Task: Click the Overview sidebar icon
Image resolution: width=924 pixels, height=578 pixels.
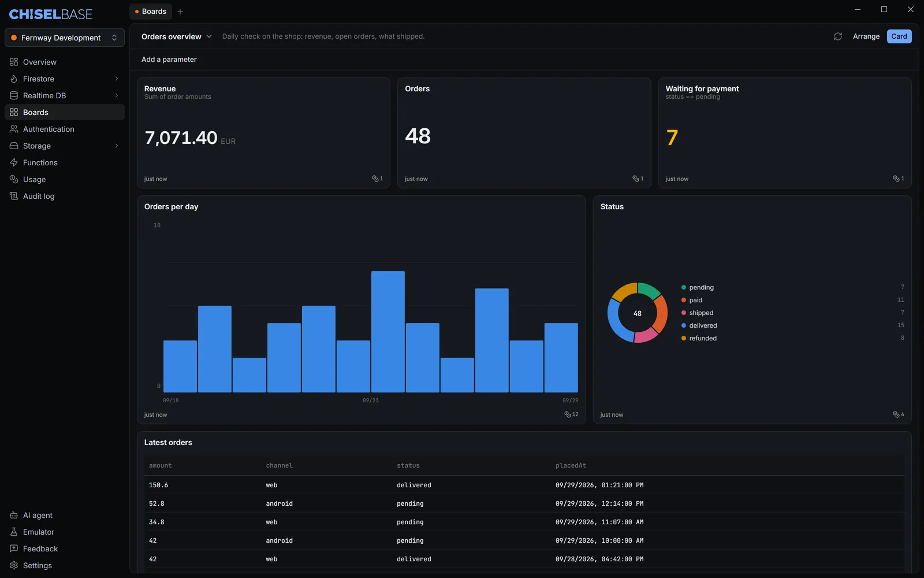Action: pyautogui.click(x=14, y=62)
